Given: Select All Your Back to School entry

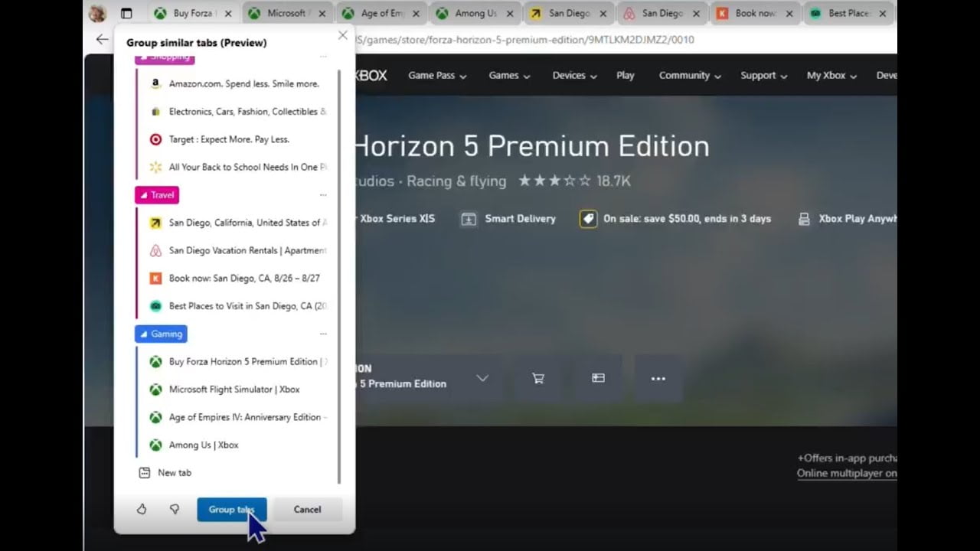Looking at the screenshot, I should [237, 167].
